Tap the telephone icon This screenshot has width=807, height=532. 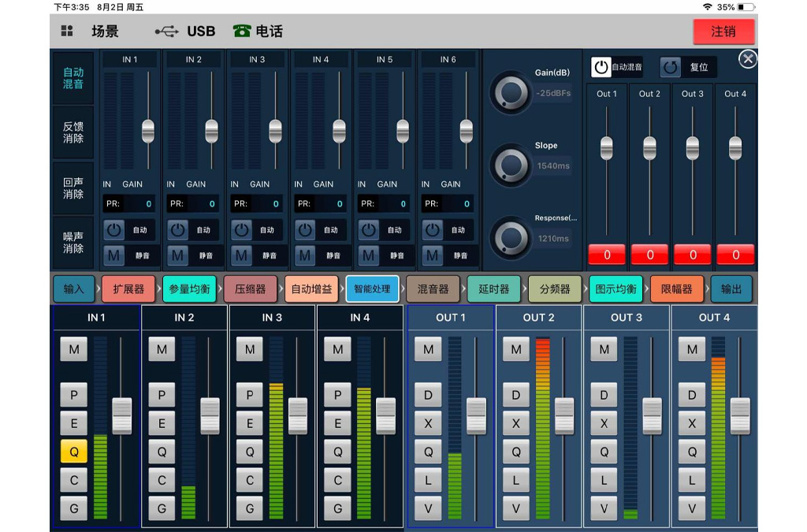[x=241, y=32]
